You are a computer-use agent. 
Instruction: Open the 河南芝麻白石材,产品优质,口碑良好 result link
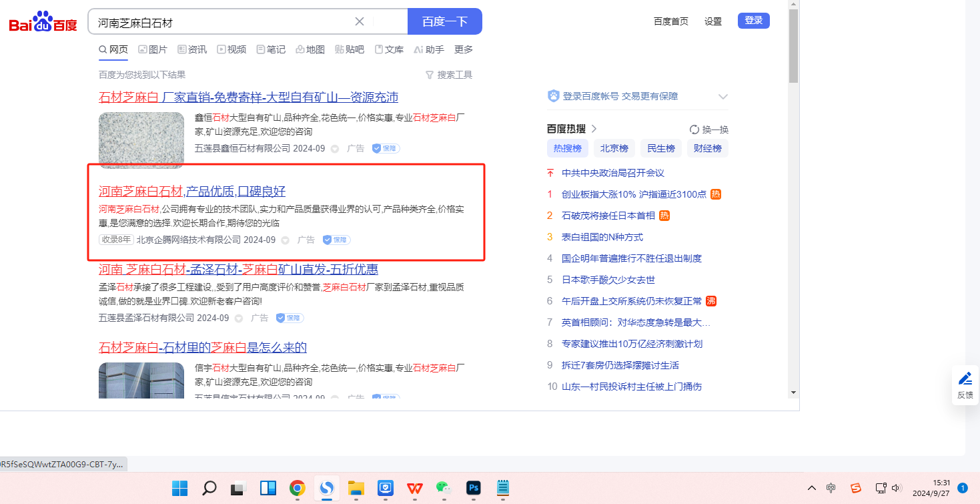point(192,192)
